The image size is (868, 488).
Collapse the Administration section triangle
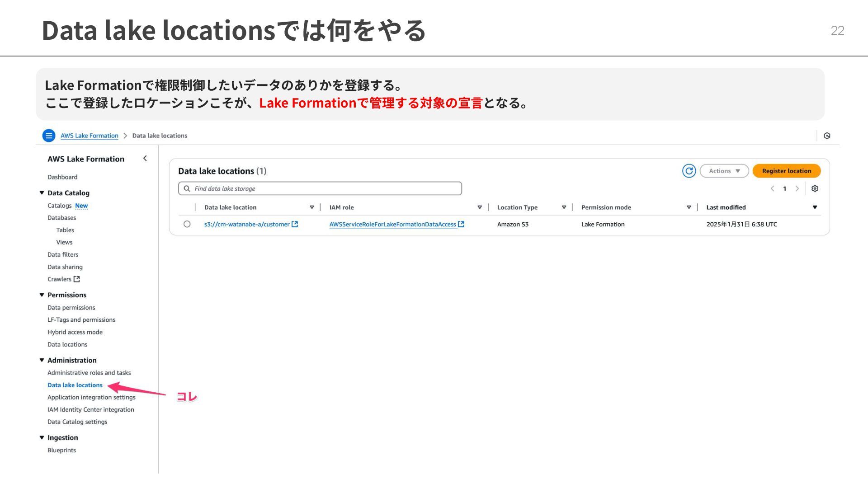point(42,360)
